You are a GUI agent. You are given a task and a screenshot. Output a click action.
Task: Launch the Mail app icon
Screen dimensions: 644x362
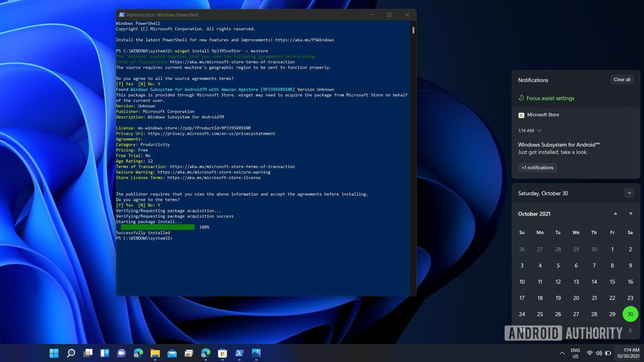coord(172,353)
